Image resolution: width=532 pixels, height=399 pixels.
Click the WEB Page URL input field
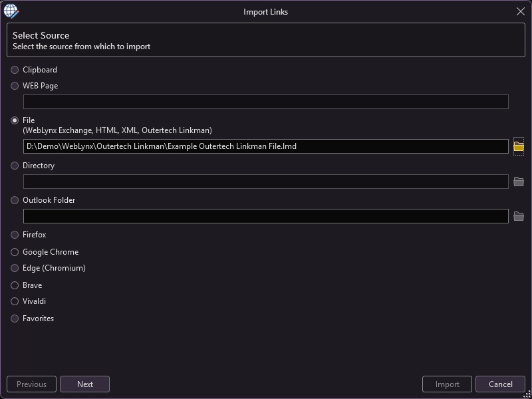[x=265, y=102]
